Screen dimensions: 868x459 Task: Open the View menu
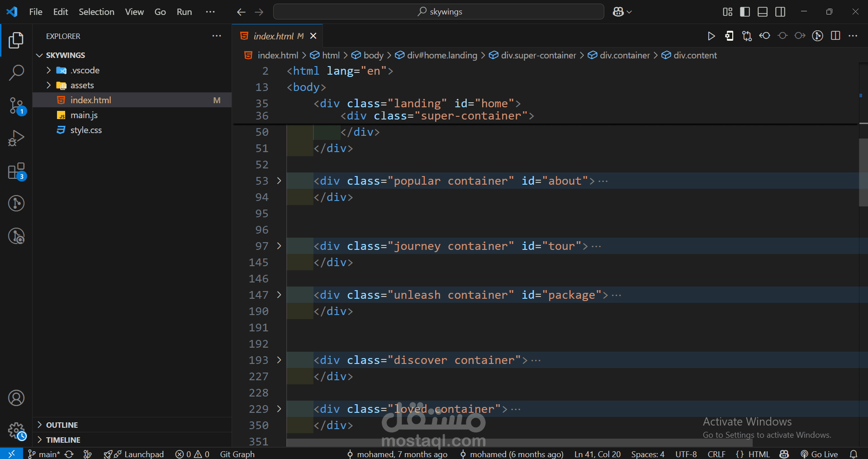134,12
